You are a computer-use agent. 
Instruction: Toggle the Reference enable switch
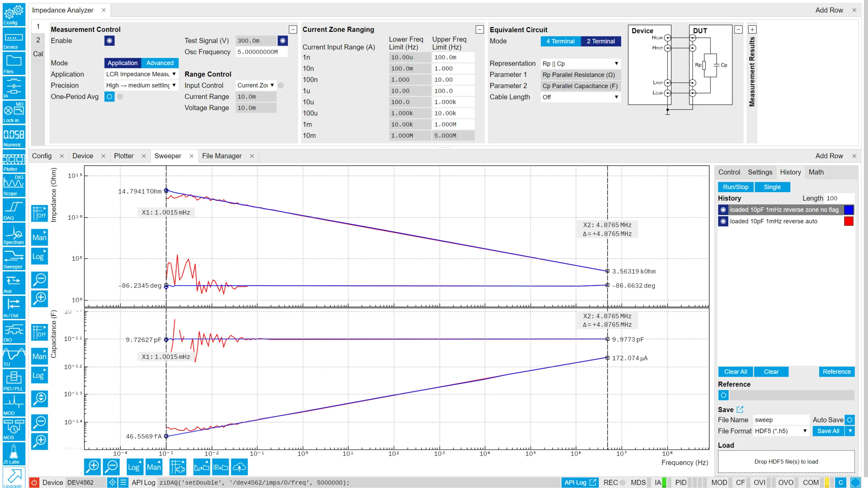click(723, 395)
